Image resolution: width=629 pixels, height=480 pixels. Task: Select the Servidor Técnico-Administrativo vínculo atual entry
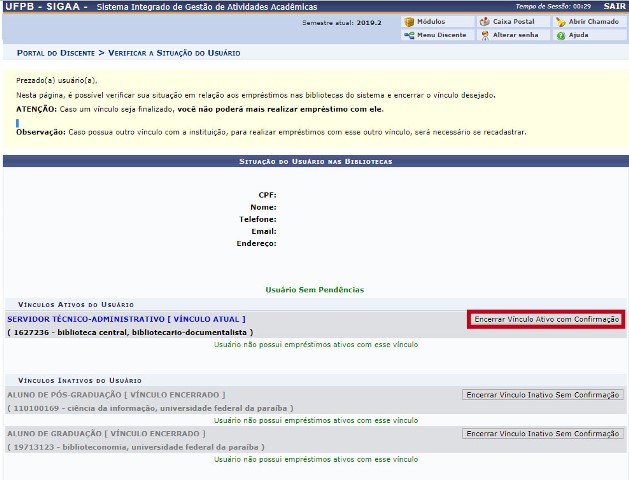click(126, 318)
